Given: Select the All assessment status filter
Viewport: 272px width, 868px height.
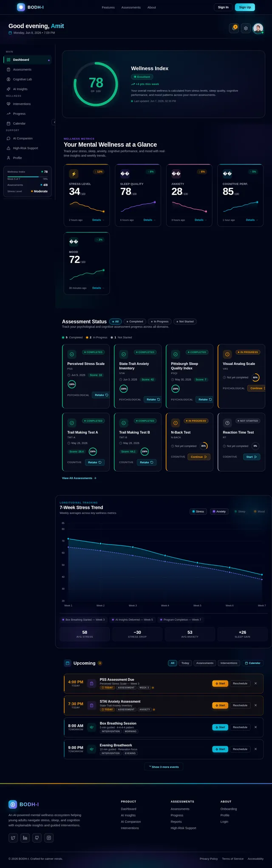Looking at the screenshot, I should [115, 321].
